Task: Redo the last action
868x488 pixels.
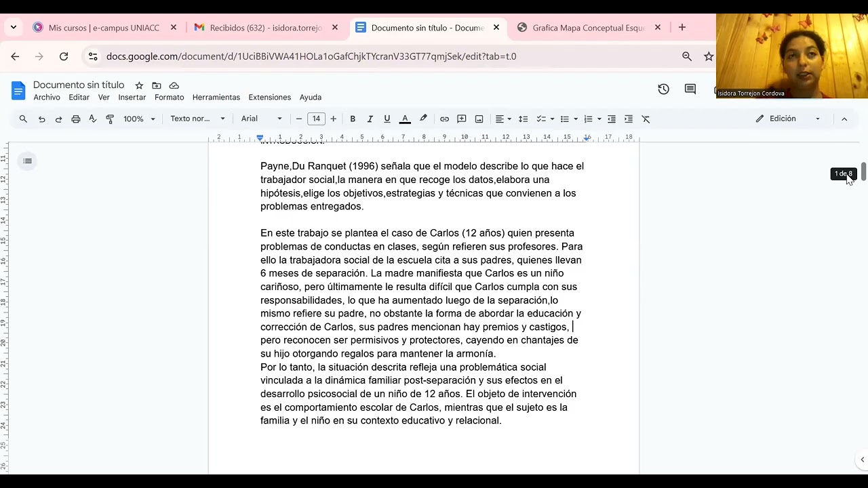Action: pos(58,119)
